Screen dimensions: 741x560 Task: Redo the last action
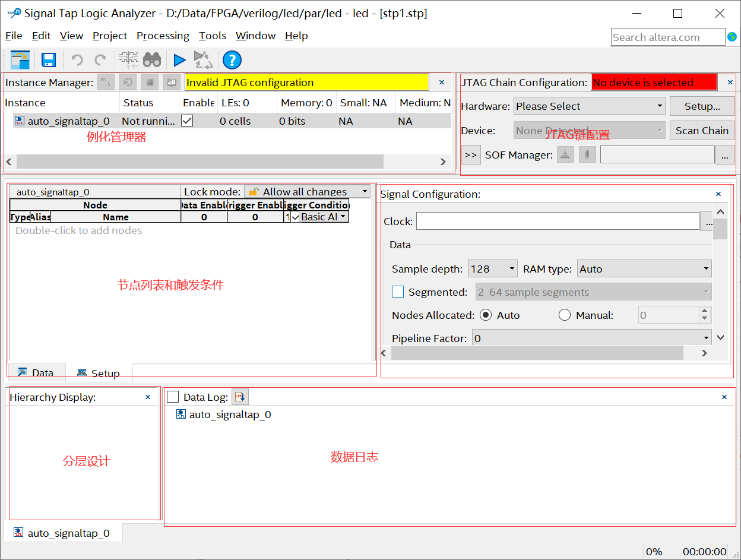[x=100, y=60]
